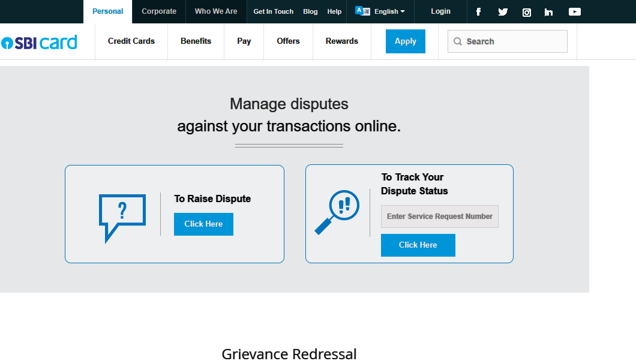Open the Who We Are tab
This screenshot has height=364, width=636.
[x=216, y=11]
